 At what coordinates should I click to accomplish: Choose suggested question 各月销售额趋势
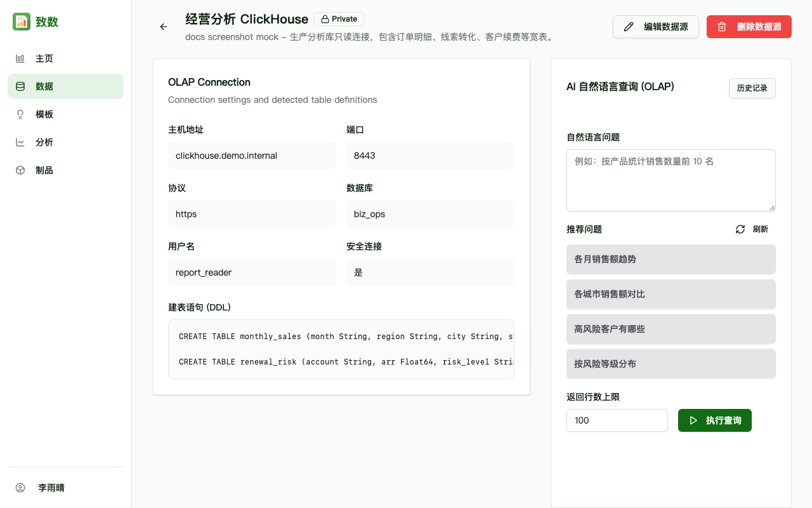(671, 259)
